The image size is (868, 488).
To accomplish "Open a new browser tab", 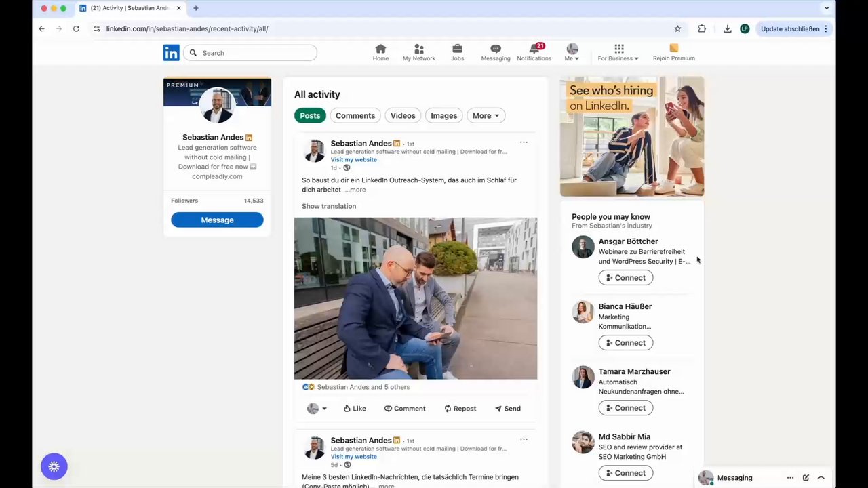I will 196,8.
